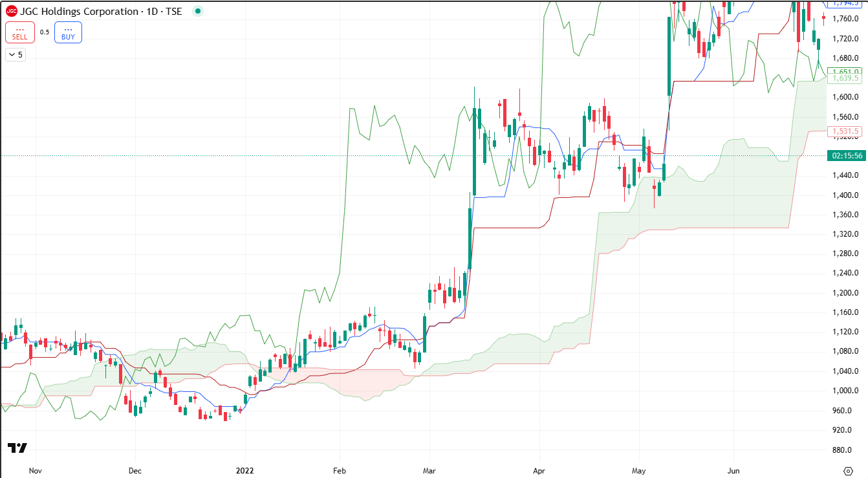This screenshot has width=868, height=478.
Task: Click the 1,560.0 price axis label
Action: [x=845, y=117]
